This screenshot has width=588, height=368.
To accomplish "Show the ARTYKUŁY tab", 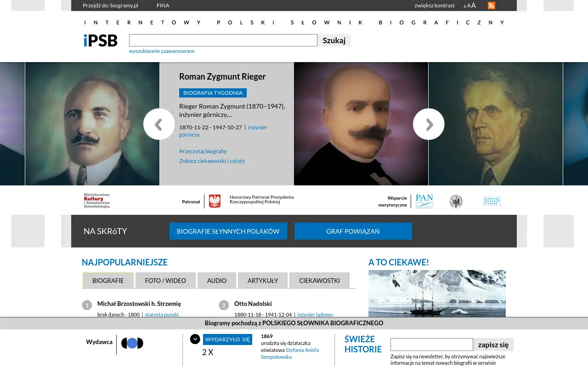I will point(263,280).
